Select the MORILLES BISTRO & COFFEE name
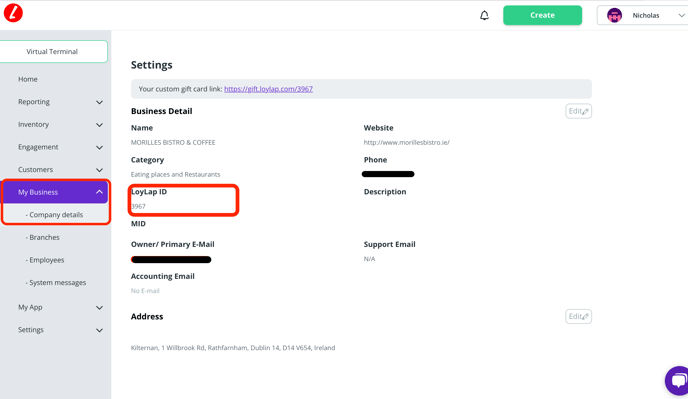The width and height of the screenshot is (688, 399). click(173, 142)
